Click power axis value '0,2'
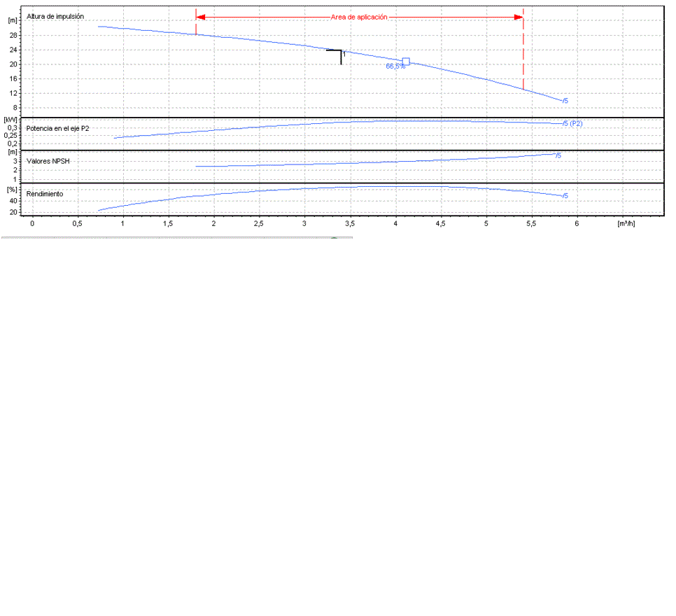This screenshot has width=676, height=616. pos(13,144)
